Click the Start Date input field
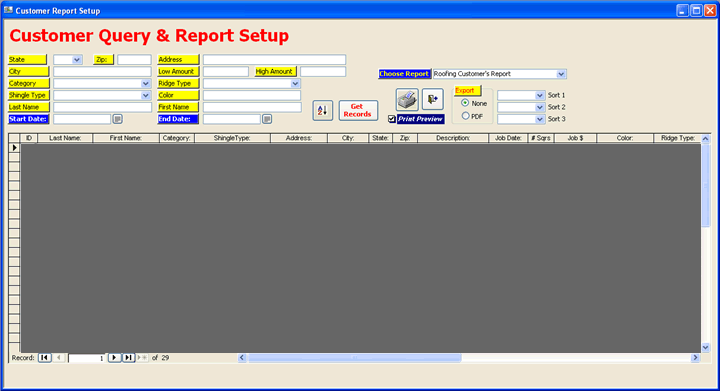This screenshot has width=720, height=391. point(82,119)
